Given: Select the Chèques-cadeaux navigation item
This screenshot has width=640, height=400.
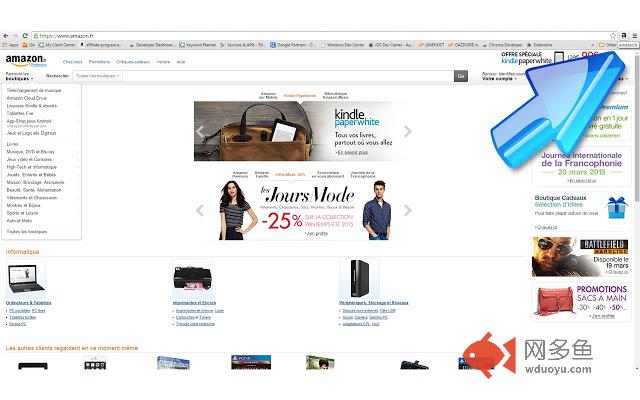Looking at the screenshot, I should [133, 62].
